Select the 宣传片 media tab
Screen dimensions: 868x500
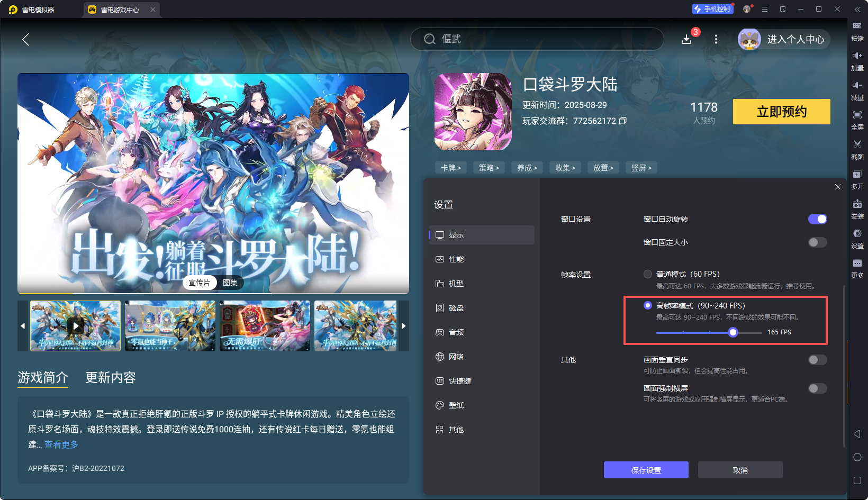click(x=200, y=283)
